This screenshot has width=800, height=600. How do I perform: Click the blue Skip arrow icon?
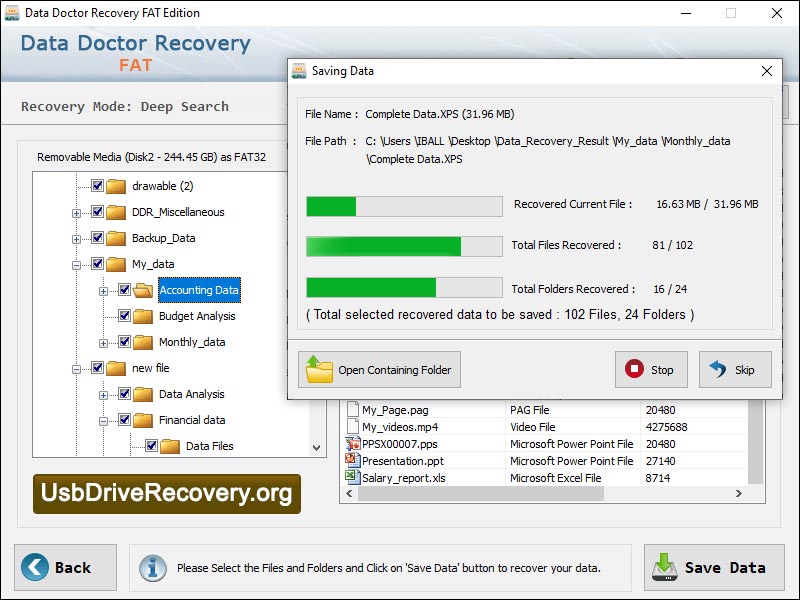click(x=719, y=369)
